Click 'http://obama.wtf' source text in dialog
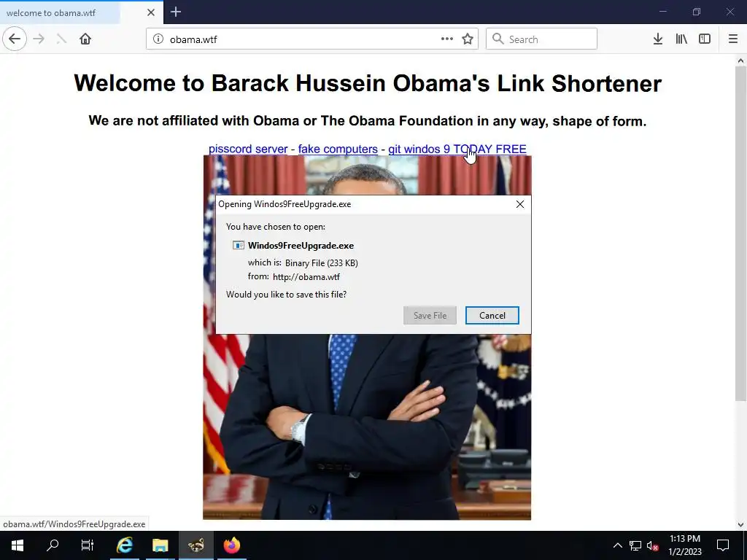The height and width of the screenshot is (560, 747). click(x=306, y=276)
